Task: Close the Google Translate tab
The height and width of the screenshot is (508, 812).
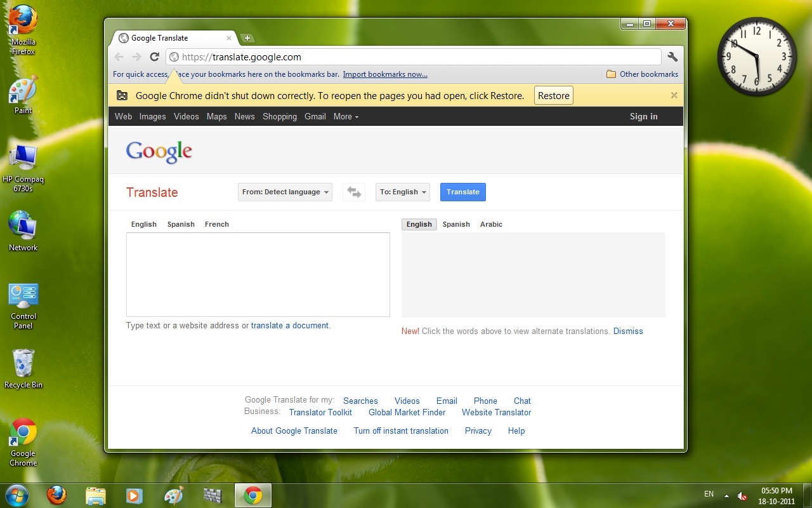Action: 229,38
